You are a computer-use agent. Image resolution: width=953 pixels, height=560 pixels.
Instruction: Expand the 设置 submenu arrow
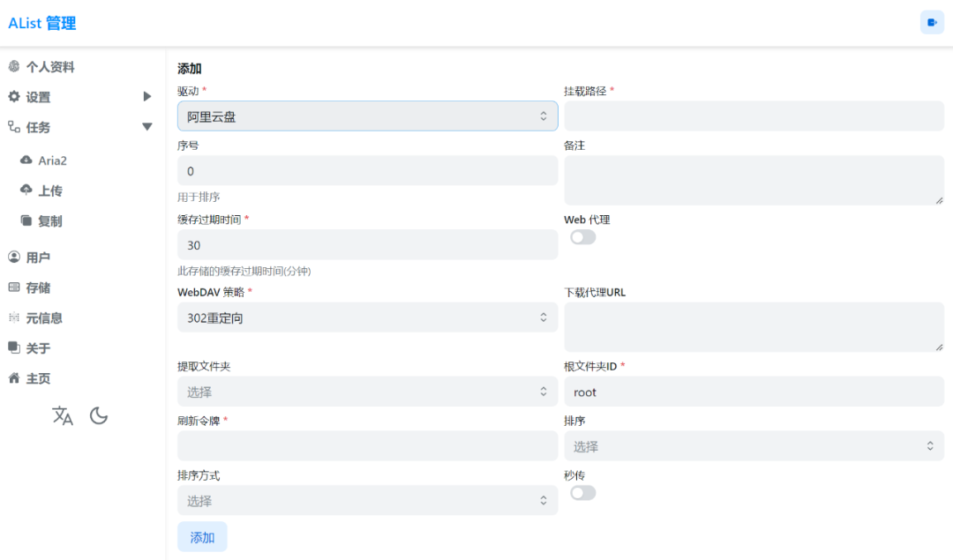147,97
